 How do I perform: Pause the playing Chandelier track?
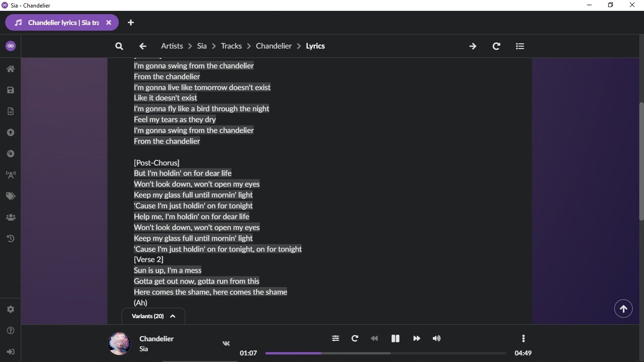point(396,338)
